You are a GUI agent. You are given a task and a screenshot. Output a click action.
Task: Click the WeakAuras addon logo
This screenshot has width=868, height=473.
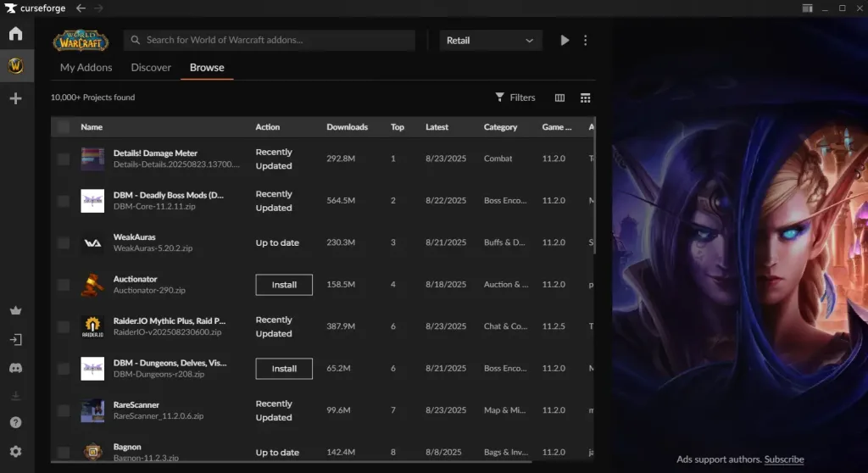pyautogui.click(x=92, y=242)
